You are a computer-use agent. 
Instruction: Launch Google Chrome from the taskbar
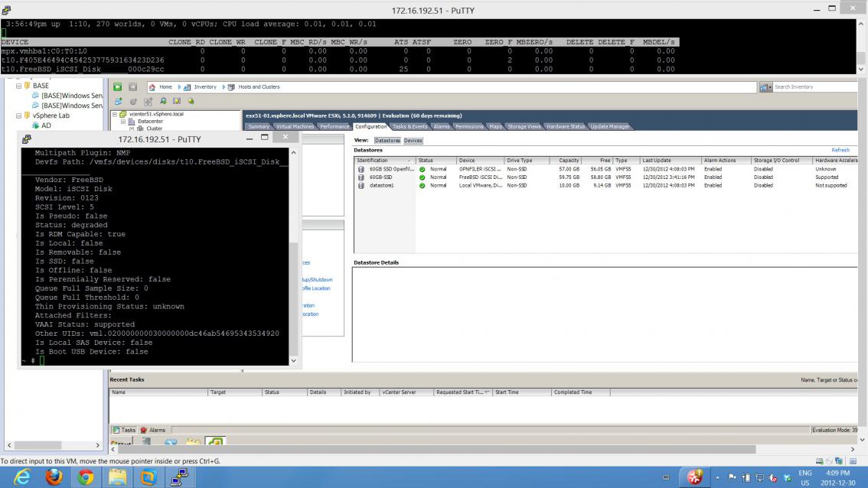coord(84,476)
